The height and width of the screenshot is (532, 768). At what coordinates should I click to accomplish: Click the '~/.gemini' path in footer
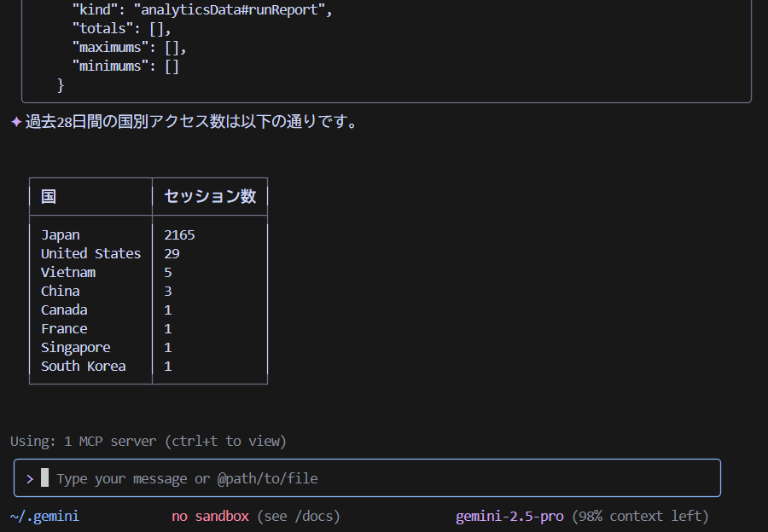coord(44,516)
